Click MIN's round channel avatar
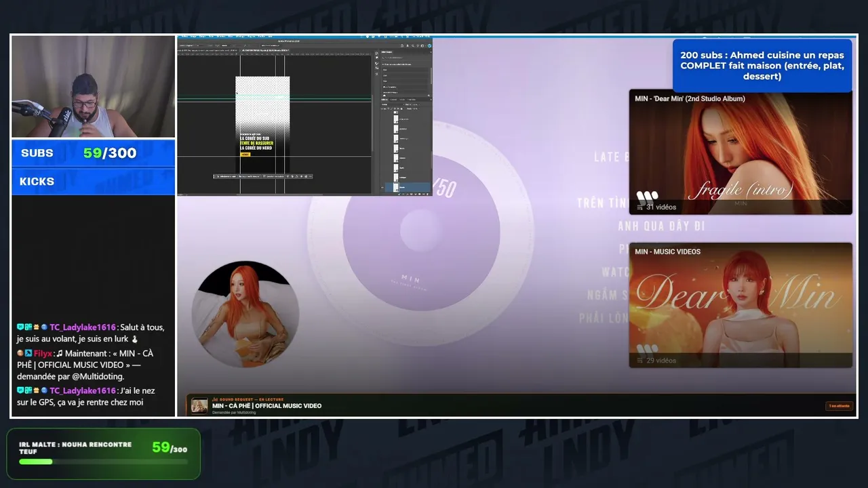 pos(245,314)
